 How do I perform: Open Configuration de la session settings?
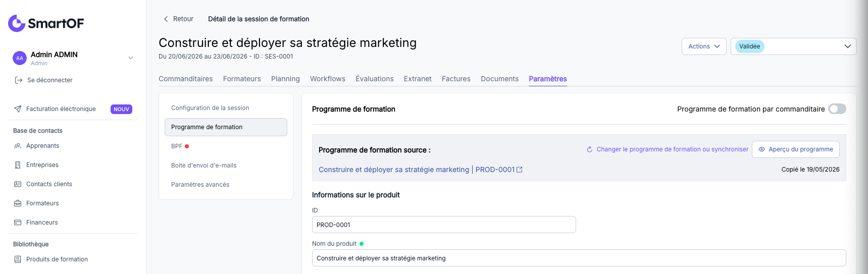coord(226,108)
